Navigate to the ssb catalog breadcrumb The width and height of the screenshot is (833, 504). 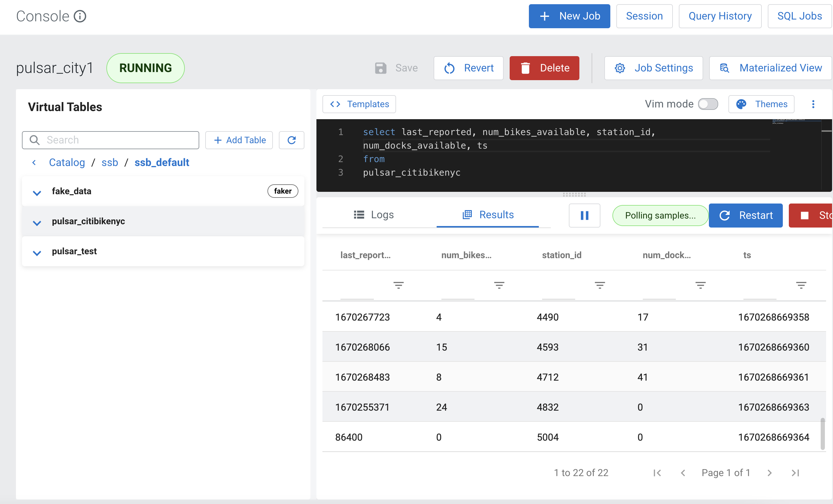pyautogui.click(x=109, y=162)
